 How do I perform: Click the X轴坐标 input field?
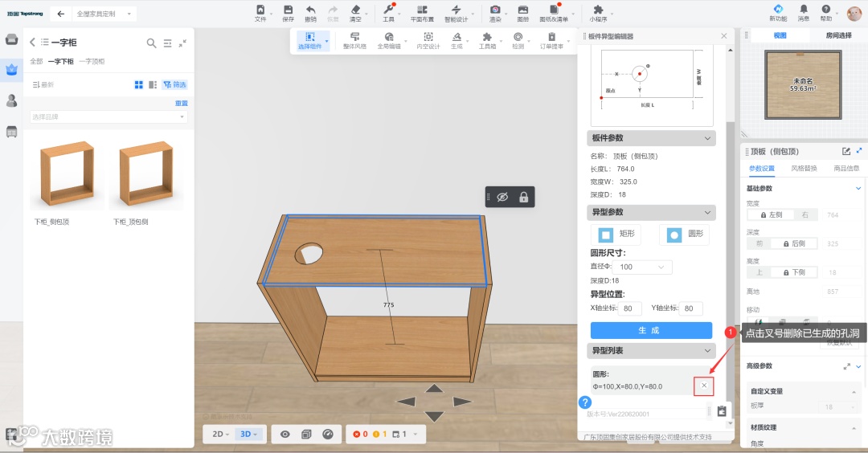click(630, 308)
